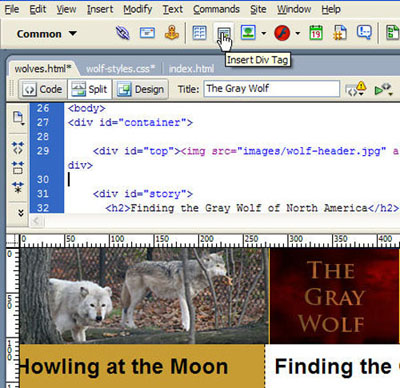Click the Email Link insert icon
The width and height of the screenshot is (400, 388).
147,33
